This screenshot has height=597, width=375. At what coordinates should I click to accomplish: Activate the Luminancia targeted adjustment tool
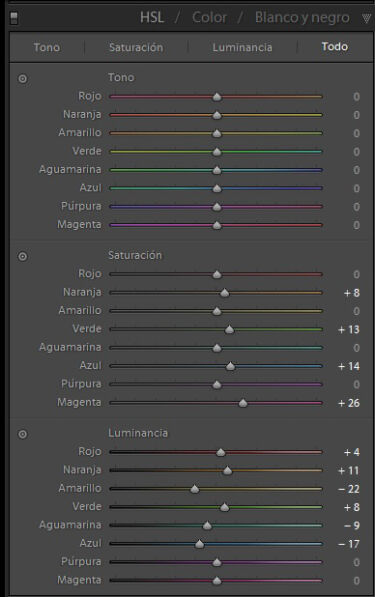[23, 434]
